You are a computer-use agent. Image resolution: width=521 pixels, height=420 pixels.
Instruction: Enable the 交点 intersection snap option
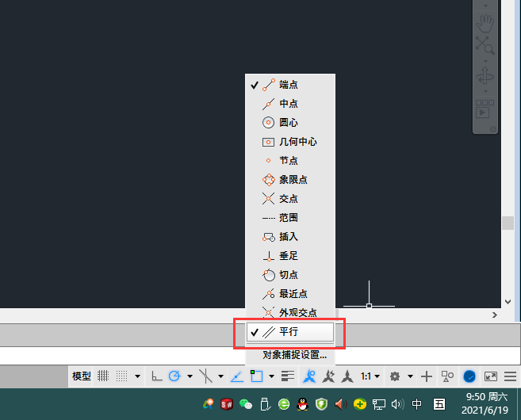click(x=289, y=199)
